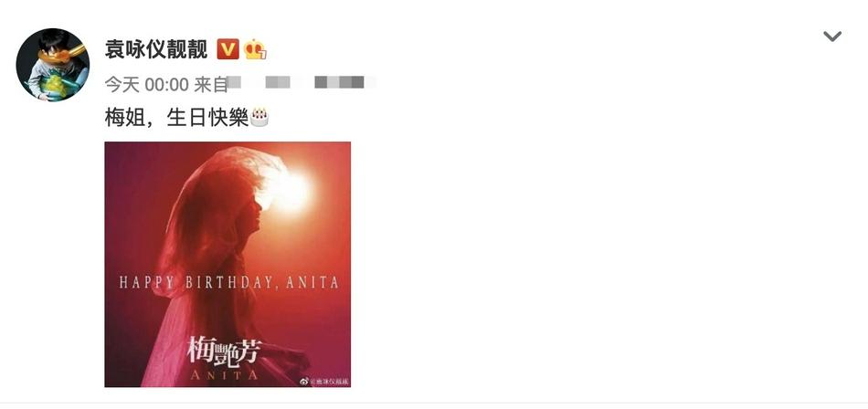Expand the post options chevron
The image size is (868, 409).
pos(832,37)
